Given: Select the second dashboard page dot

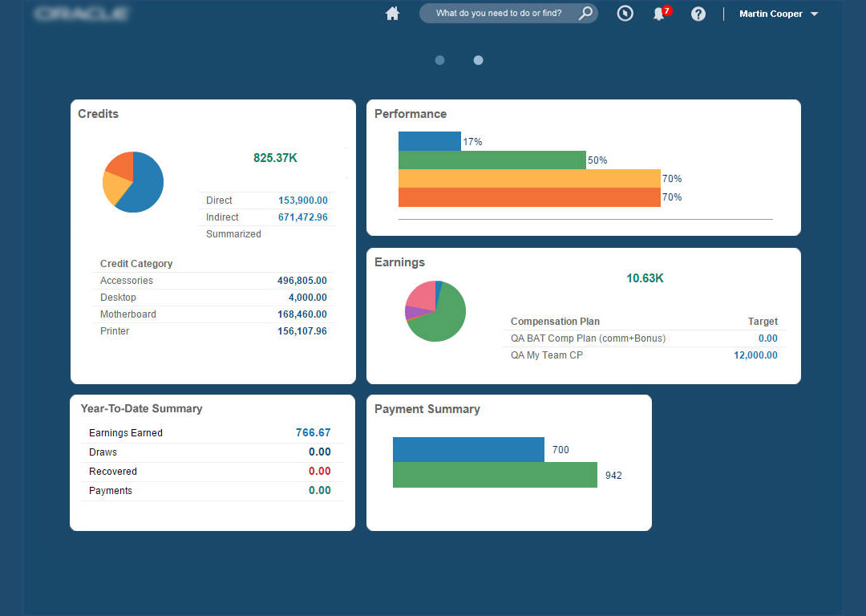Looking at the screenshot, I should coord(478,60).
